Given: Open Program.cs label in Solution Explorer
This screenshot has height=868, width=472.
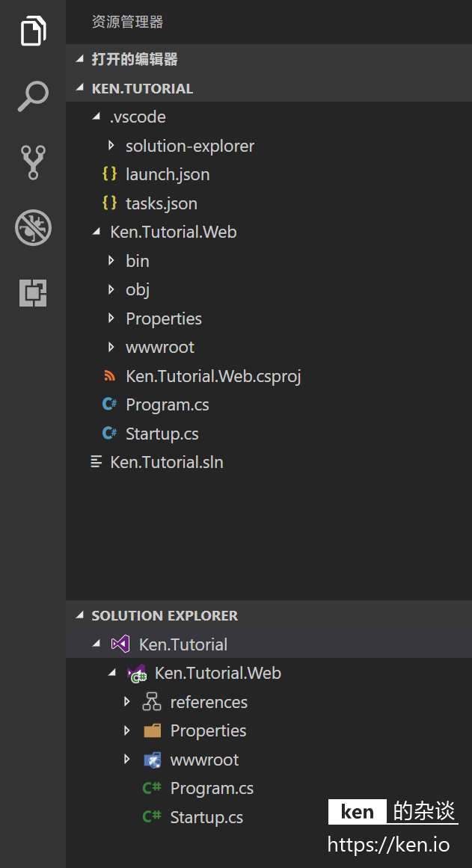Looking at the screenshot, I should coord(212,788).
